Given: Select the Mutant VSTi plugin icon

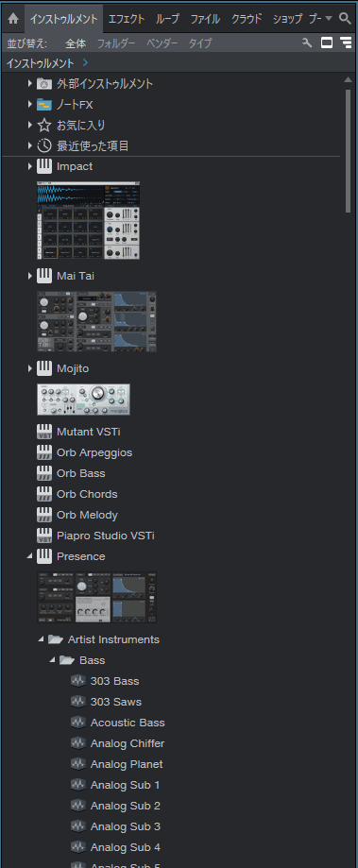Looking at the screenshot, I should pyautogui.click(x=44, y=432).
